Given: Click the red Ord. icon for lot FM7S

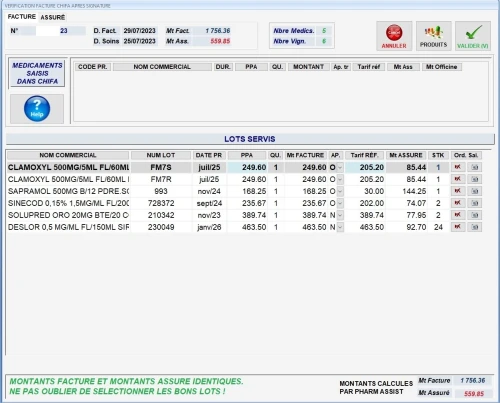Looking at the screenshot, I should click(x=458, y=167).
